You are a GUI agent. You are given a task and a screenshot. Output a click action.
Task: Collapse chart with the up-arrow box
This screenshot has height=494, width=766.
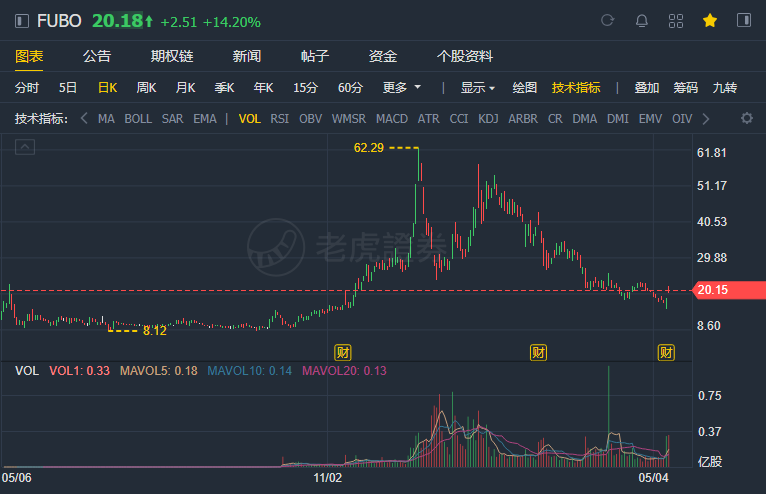(x=25, y=147)
